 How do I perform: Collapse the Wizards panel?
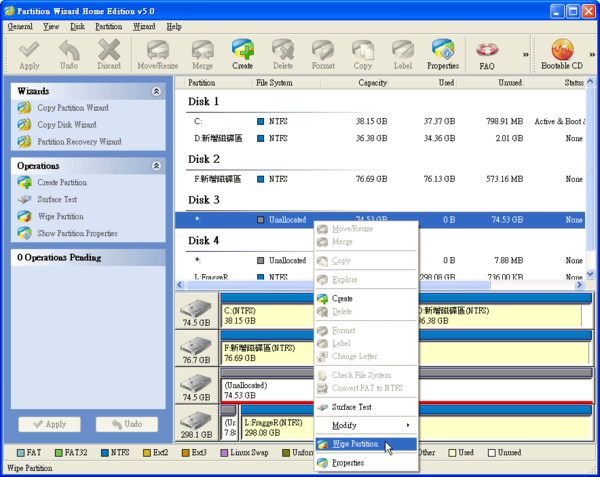pos(156,91)
